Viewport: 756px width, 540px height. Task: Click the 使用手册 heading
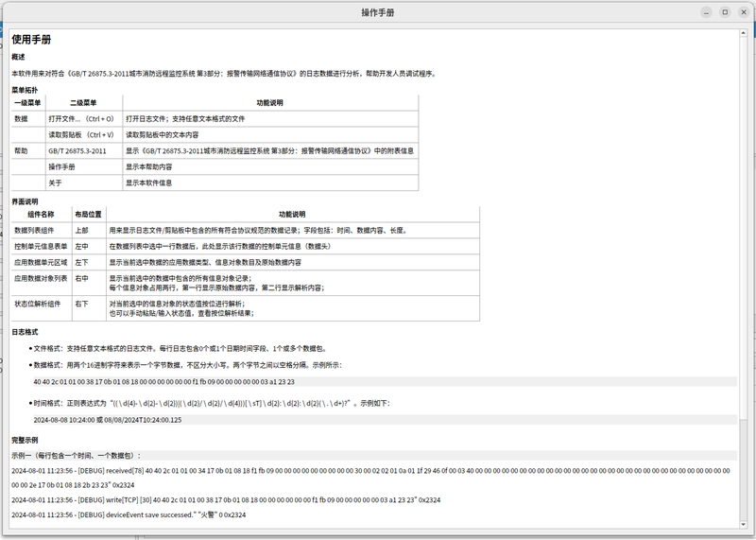(x=31, y=40)
